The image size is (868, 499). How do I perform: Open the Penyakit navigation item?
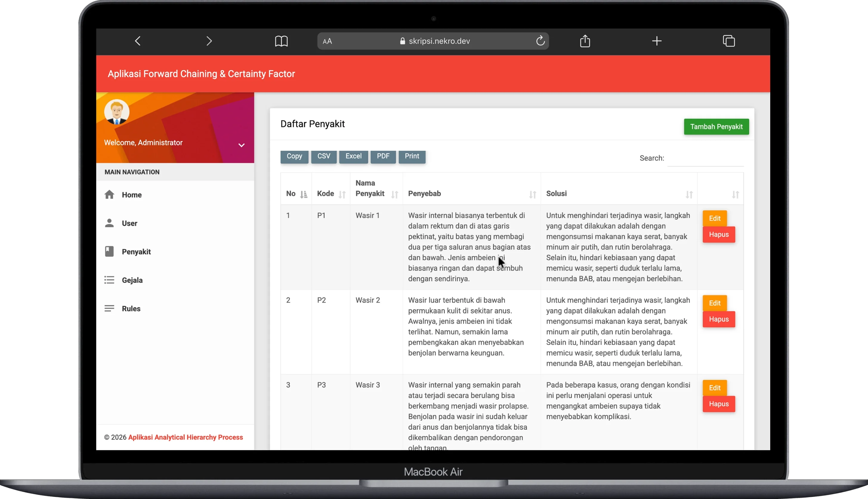175,252
